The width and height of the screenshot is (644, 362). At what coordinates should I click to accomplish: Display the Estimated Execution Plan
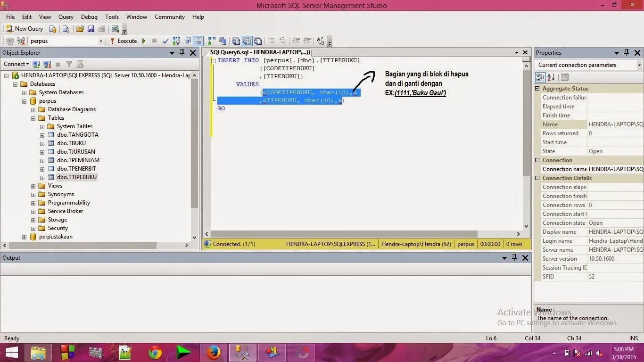pos(176,41)
